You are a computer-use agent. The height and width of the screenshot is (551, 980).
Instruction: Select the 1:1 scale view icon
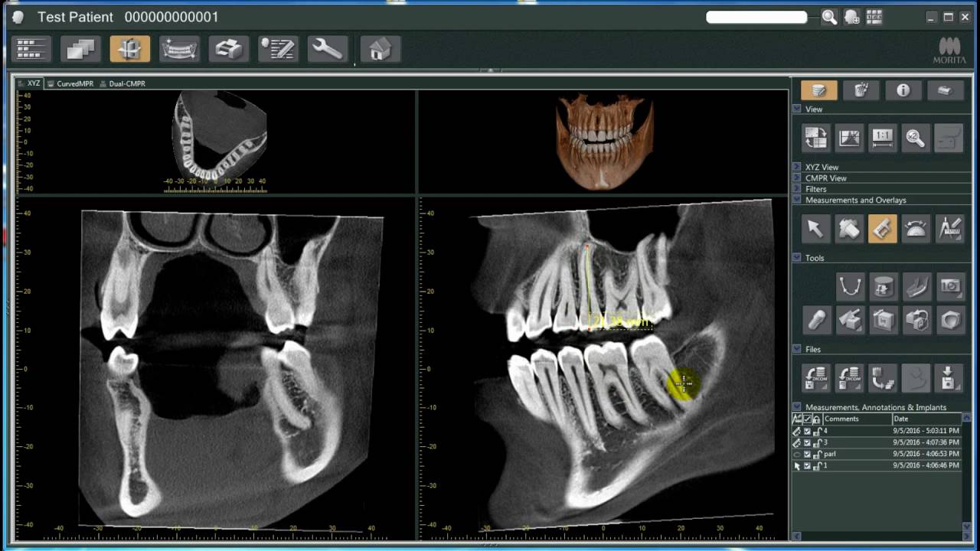pos(882,139)
